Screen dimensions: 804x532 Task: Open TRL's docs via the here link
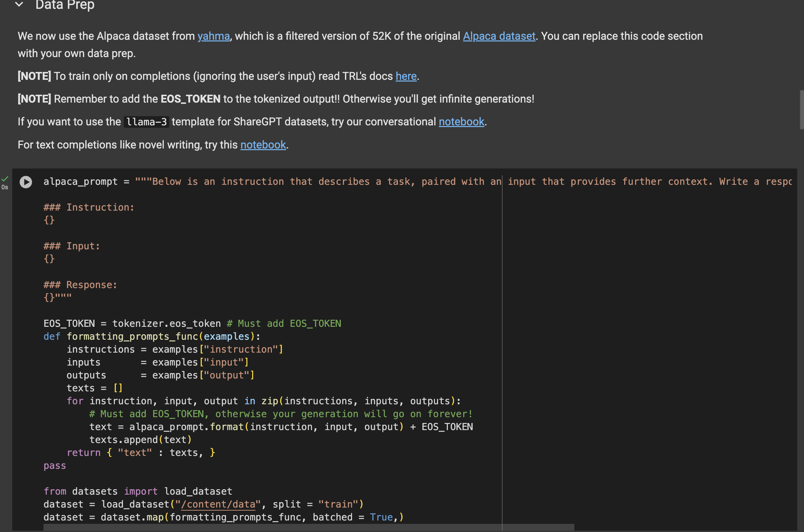(406, 76)
